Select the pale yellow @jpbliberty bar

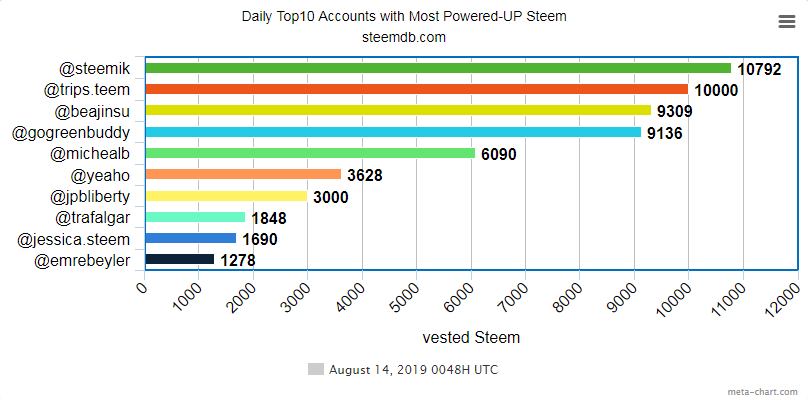pos(226,196)
